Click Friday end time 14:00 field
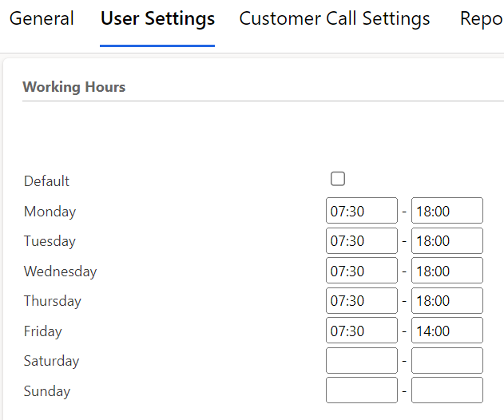 (x=447, y=331)
